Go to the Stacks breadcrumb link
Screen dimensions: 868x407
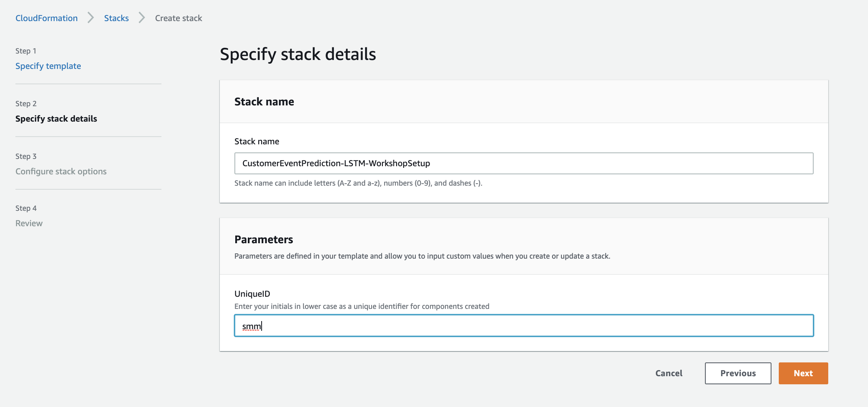[x=116, y=18]
